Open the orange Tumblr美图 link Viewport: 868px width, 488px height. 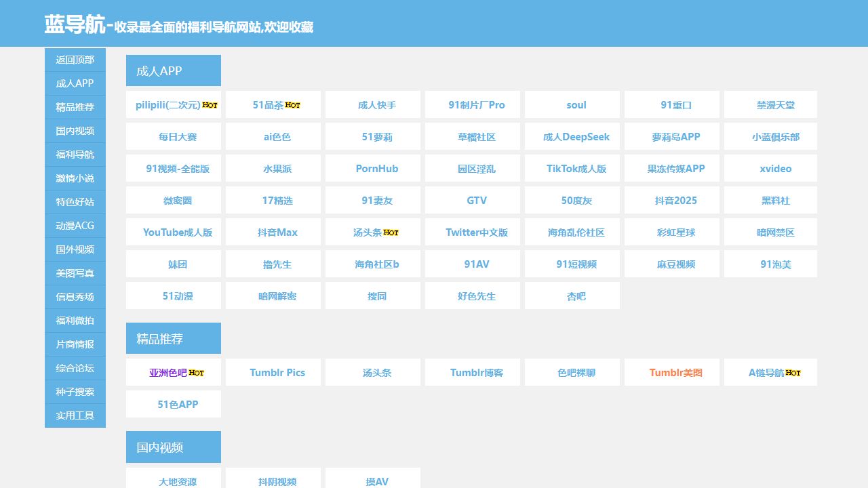tap(676, 373)
